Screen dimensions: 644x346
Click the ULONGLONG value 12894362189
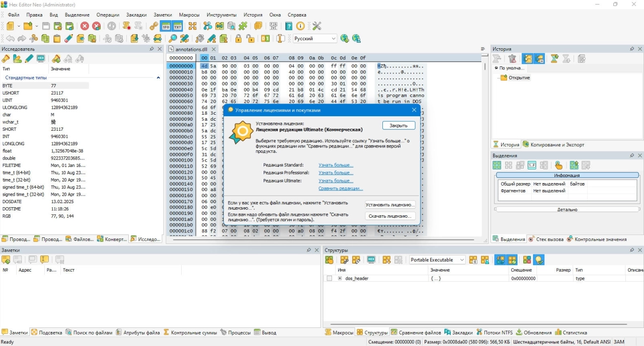click(64, 108)
